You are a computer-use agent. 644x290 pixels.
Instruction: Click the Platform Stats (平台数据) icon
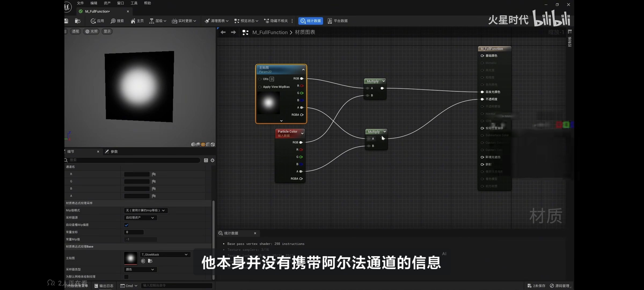[x=330, y=21]
